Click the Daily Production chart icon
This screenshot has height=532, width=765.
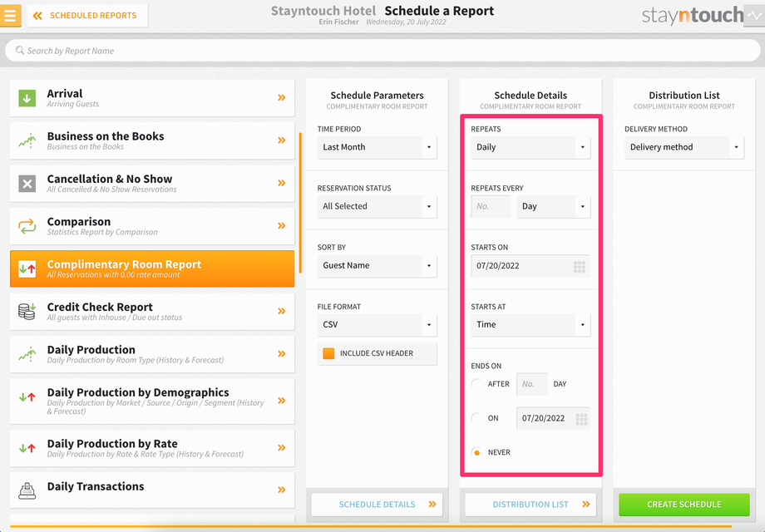tap(27, 354)
